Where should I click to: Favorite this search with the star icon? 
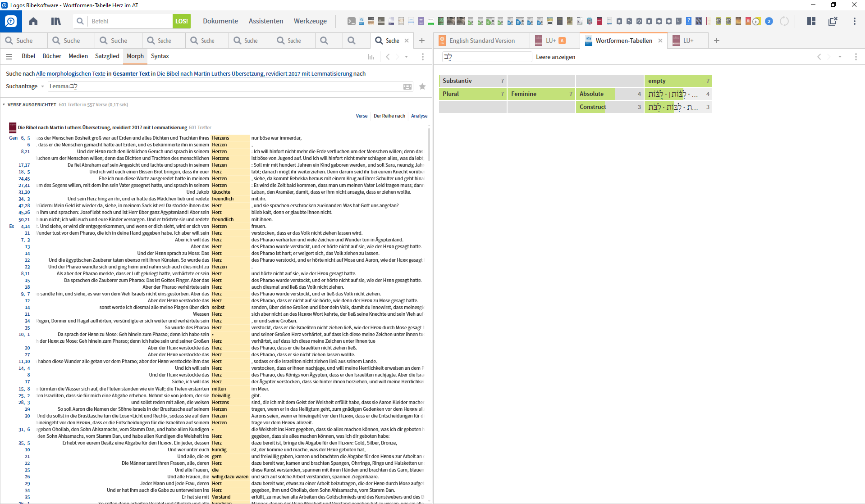(x=422, y=86)
